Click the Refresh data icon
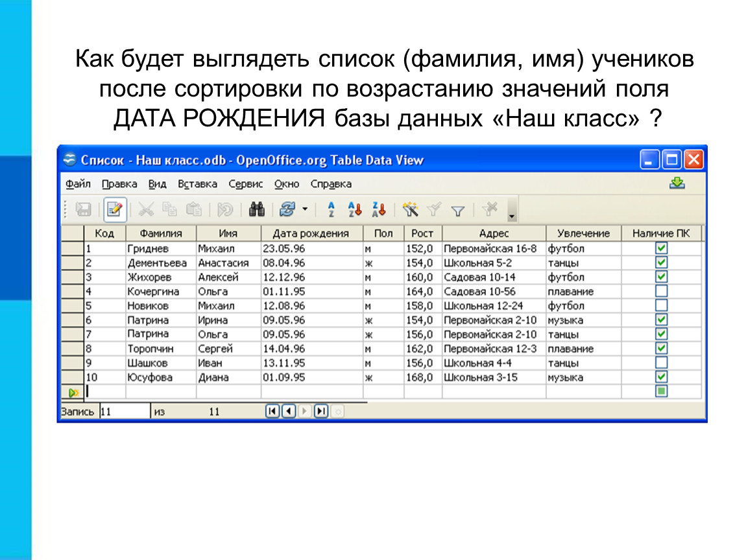The height and width of the screenshot is (560, 746). click(x=287, y=209)
